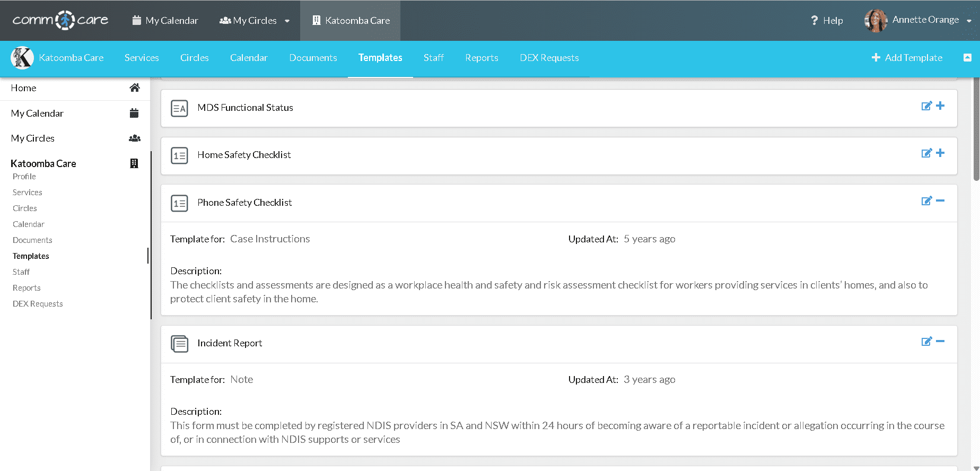The width and height of the screenshot is (980, 471).
Task: Click the edit icon for Phone Safety Checklist
Action: pos(926,201)
